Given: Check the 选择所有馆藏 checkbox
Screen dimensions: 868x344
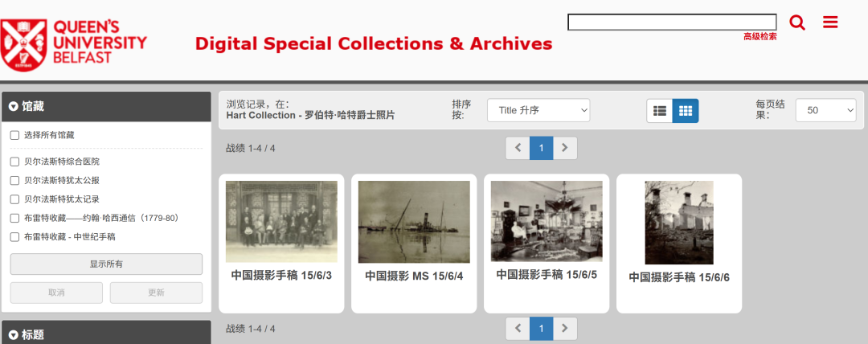Looking at the screenshot, I should click(14, 135).
